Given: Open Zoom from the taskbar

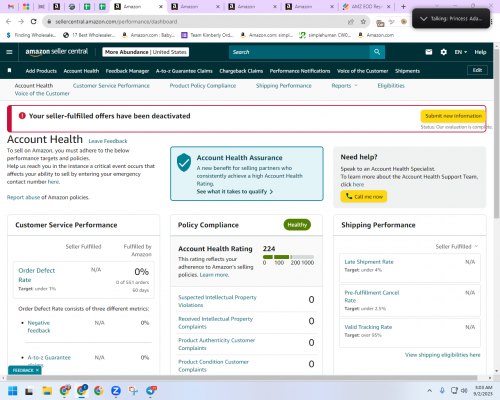Looking at the screenshot, I should pos(116,390).
